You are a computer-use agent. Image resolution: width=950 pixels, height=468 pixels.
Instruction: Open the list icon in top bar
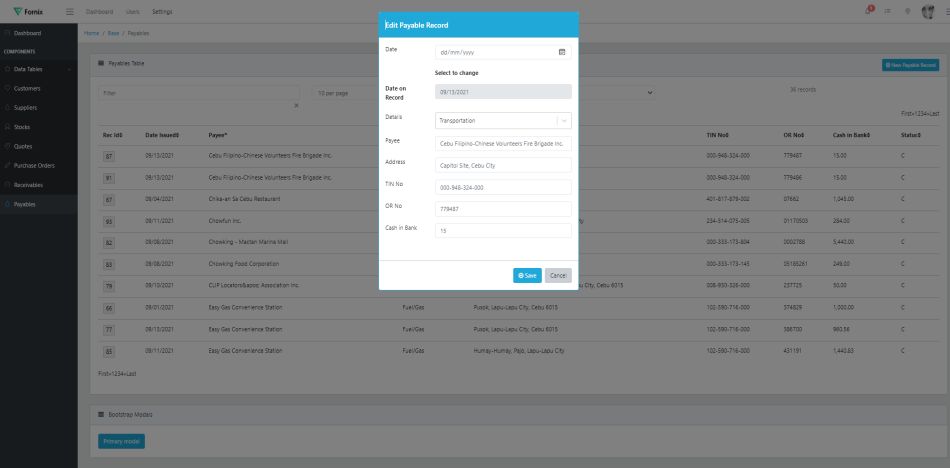[888, 11]
